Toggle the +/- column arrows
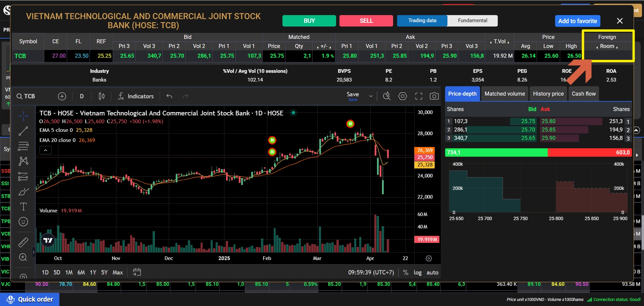644x306 pixels. 324,46
